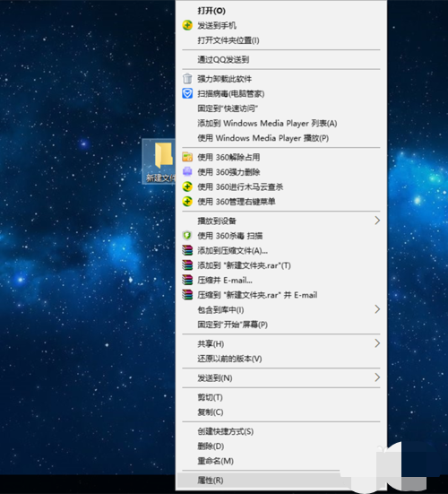Click the 360 icon beside 使用 360管理右键菜单
The image size is (448, 494).
[x=187, y=202]
